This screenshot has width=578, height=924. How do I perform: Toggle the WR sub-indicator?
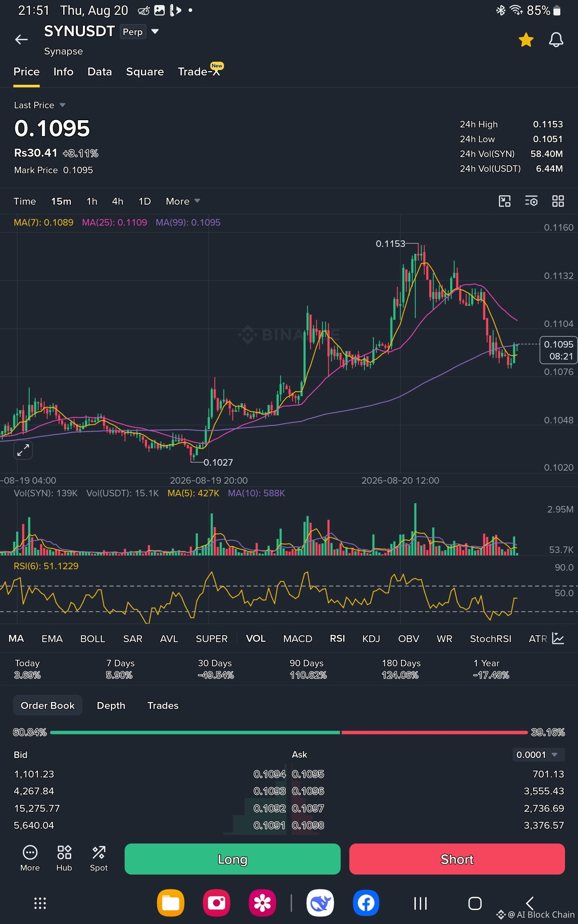(444, 639)
